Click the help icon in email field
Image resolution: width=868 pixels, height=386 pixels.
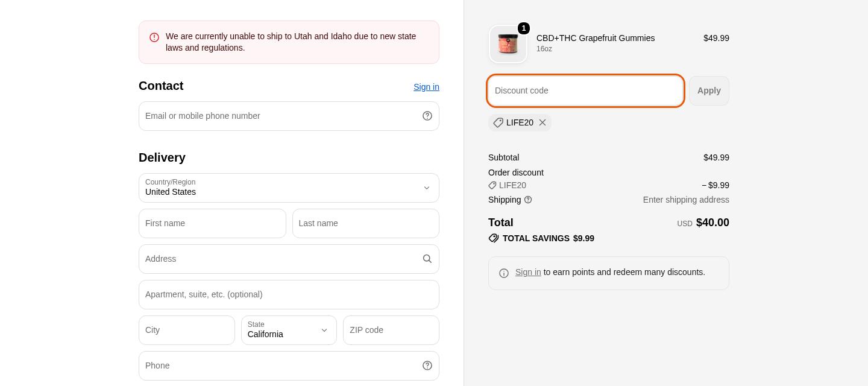coord(427,116)
